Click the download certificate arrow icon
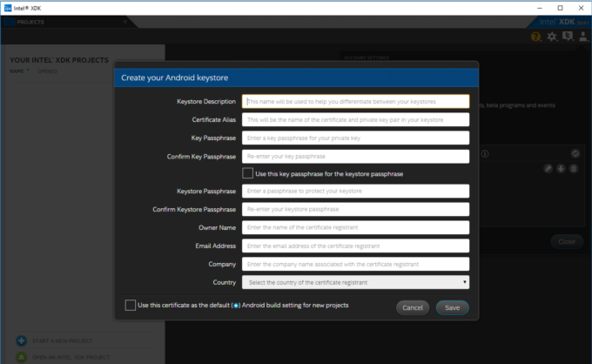This screenshot has height=364, width=592. (561, 168)
